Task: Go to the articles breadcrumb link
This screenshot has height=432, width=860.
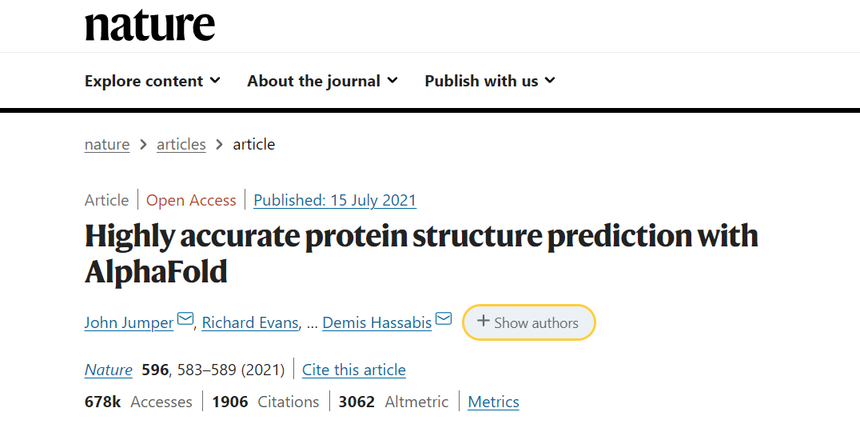Action: pos(181,145)
